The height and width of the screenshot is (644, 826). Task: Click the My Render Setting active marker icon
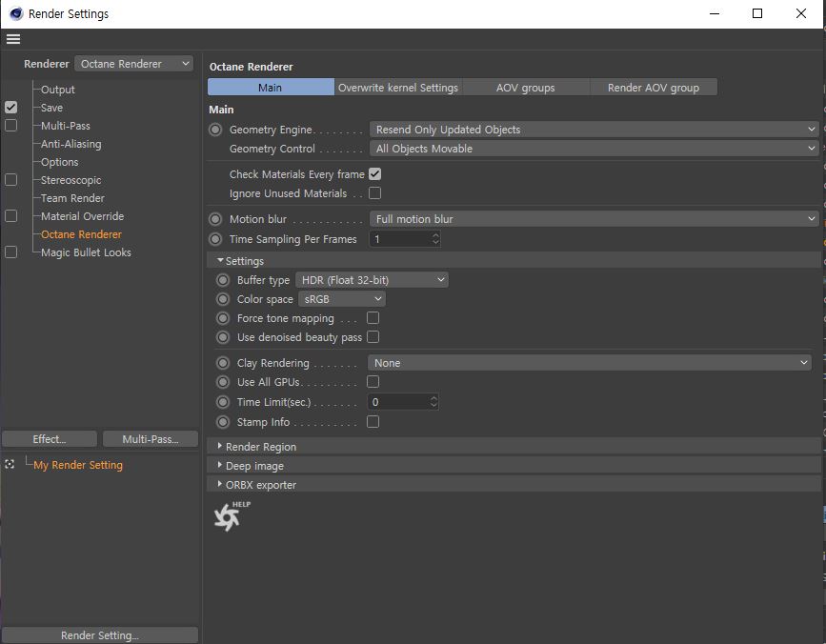[10, 465]
